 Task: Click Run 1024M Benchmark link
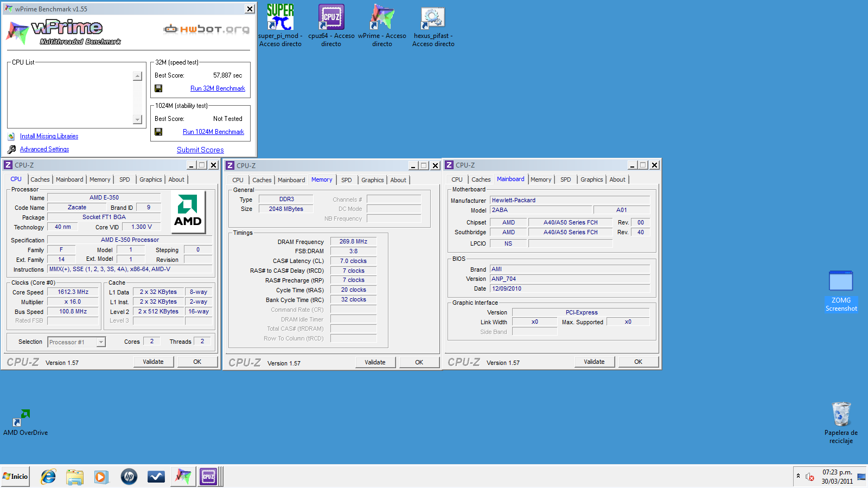pyautogui.click(x=213, y=132)
